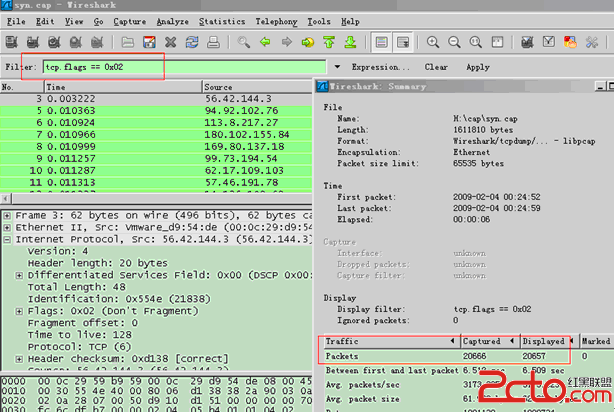The width and height of the screenshot is (615, 413).
Task: Expand the Frame 3 tree node
Action: tap(7, 215)
